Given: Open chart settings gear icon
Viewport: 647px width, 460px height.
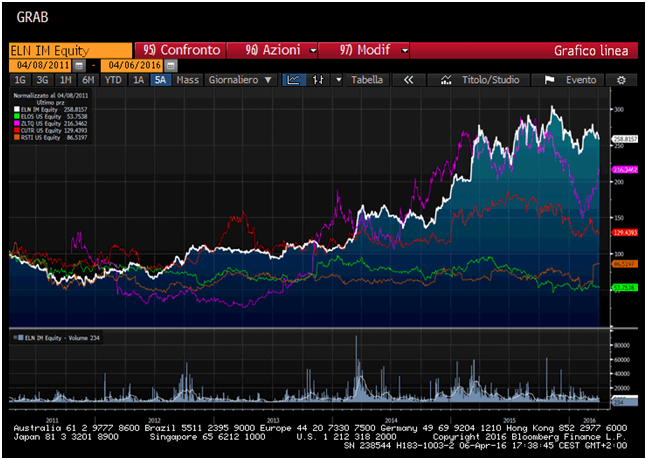Looking at the screenshot, I should pyautogui.click(x=621, y=80).
